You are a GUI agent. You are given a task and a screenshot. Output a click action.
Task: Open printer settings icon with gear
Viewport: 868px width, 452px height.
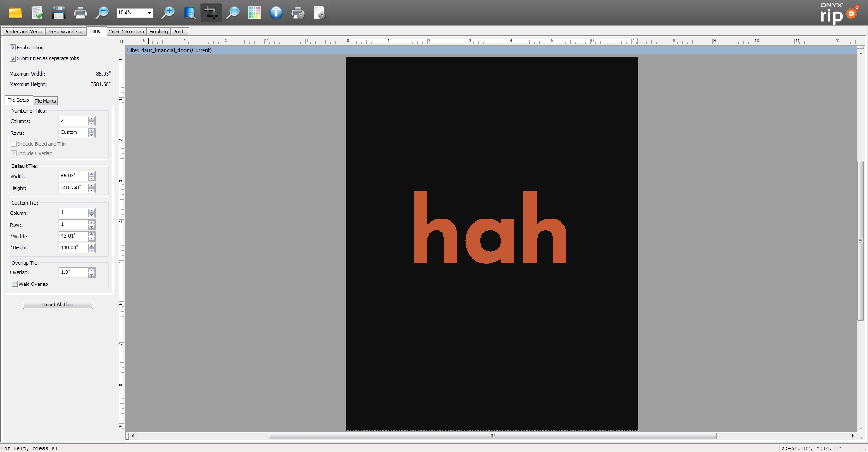pos(298,13)
